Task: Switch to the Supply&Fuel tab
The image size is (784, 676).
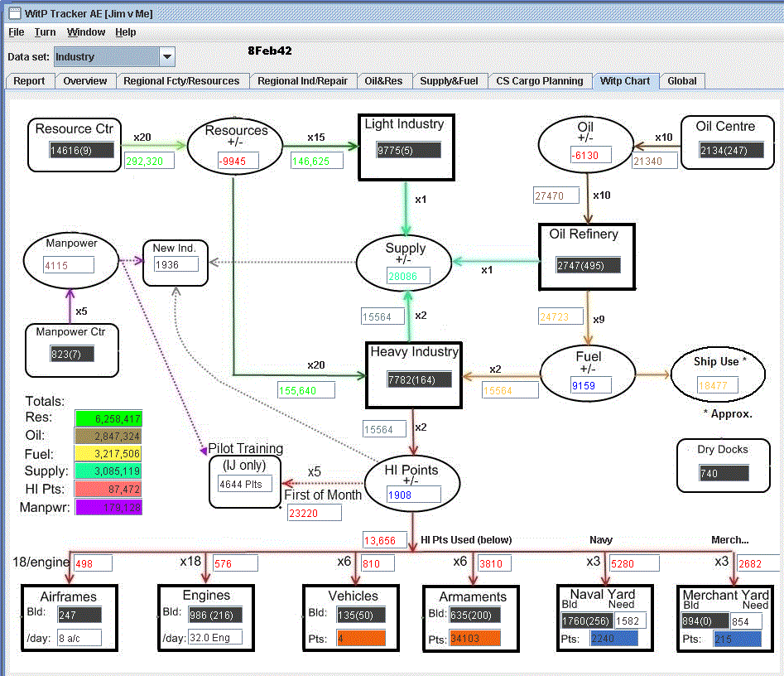Action: pos(449,81)
